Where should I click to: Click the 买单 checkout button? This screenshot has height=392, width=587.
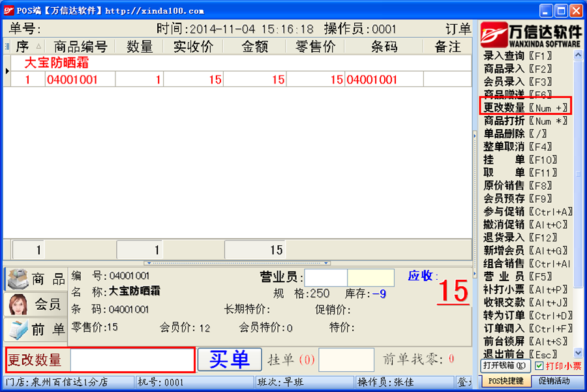point(230,359)
